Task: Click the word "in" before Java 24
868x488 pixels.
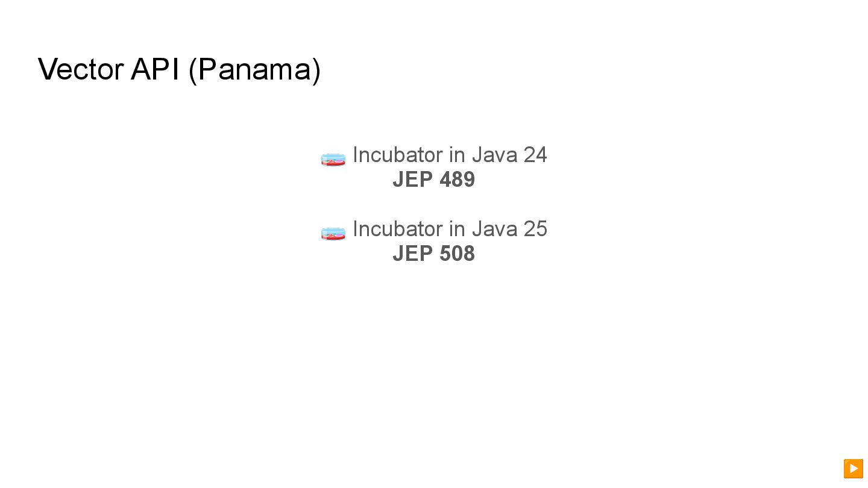Action: 456,155
